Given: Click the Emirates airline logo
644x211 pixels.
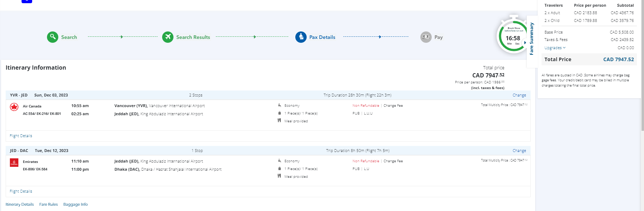Looking at the screenshot, I should (x=14, y=163).
